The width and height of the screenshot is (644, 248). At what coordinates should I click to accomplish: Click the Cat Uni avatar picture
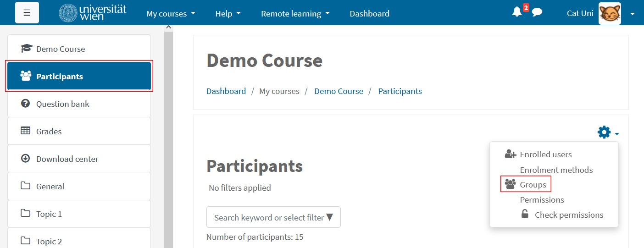(610, 13)
